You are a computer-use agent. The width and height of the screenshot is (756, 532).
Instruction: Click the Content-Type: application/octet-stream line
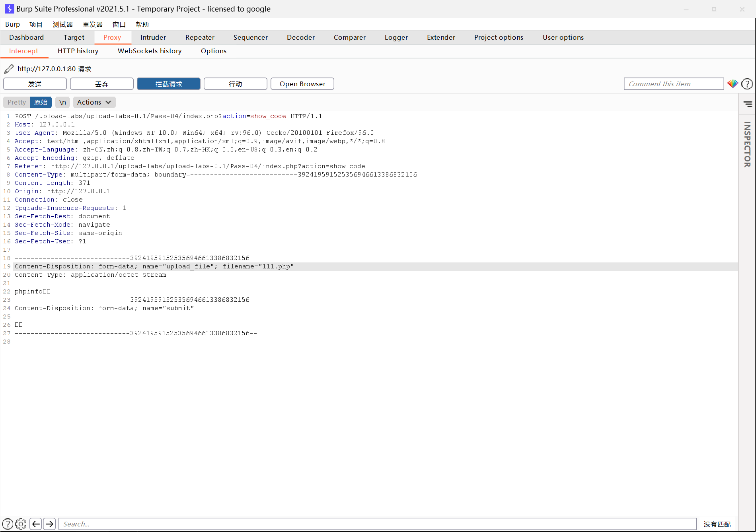point(90,275)
